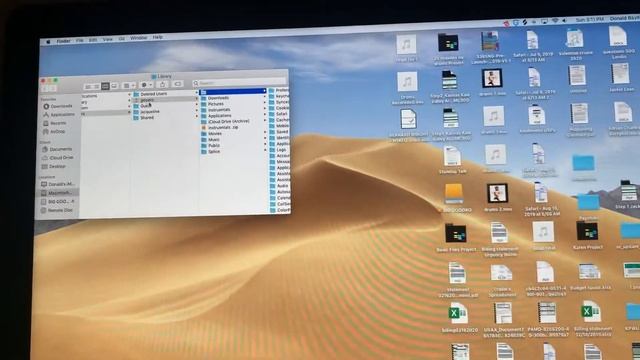Open the Action gear dropdown menu

click(x=147, y=85)
